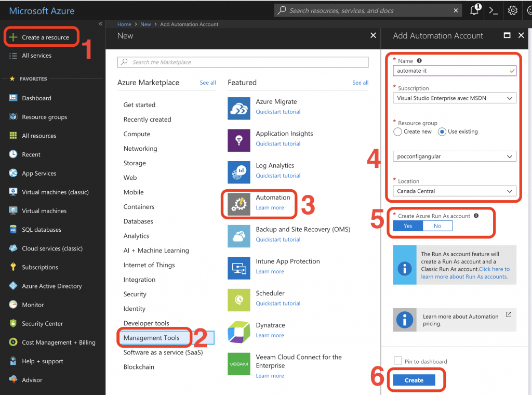Open Azure Migrate Quickstart tutorial link
532x395 pixels.
click(x=278, y=112)
